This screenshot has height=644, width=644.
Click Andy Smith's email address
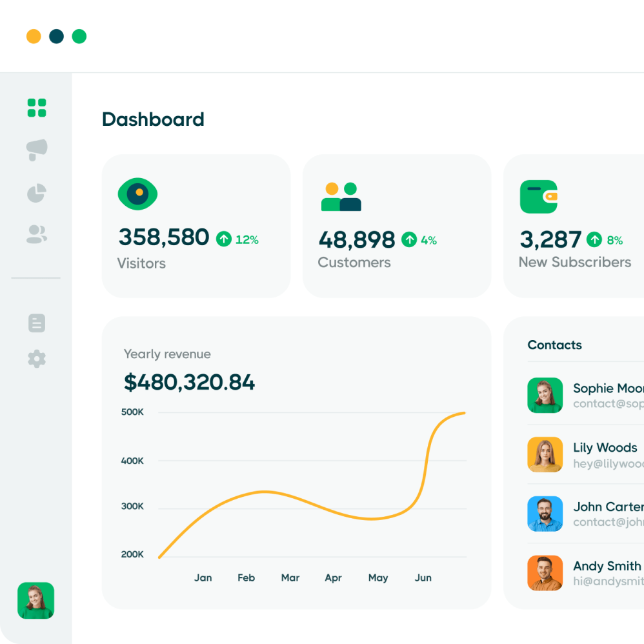pos(609,581)
